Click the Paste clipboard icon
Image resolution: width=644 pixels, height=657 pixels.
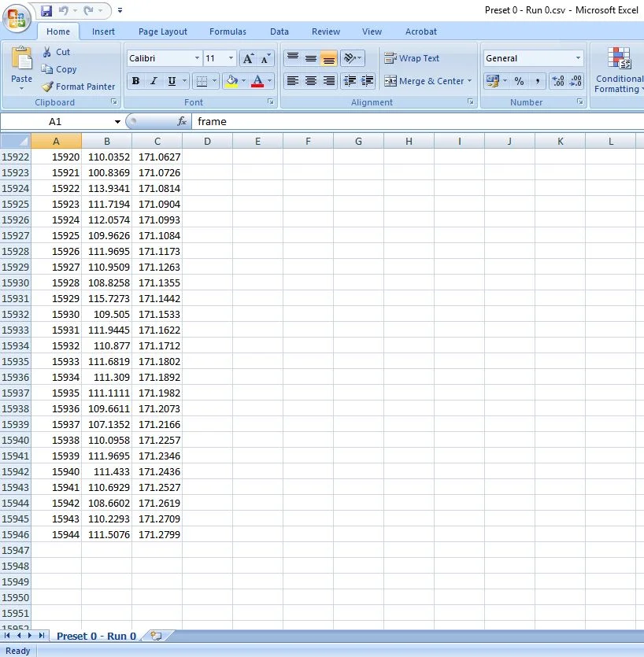(21, 60)
